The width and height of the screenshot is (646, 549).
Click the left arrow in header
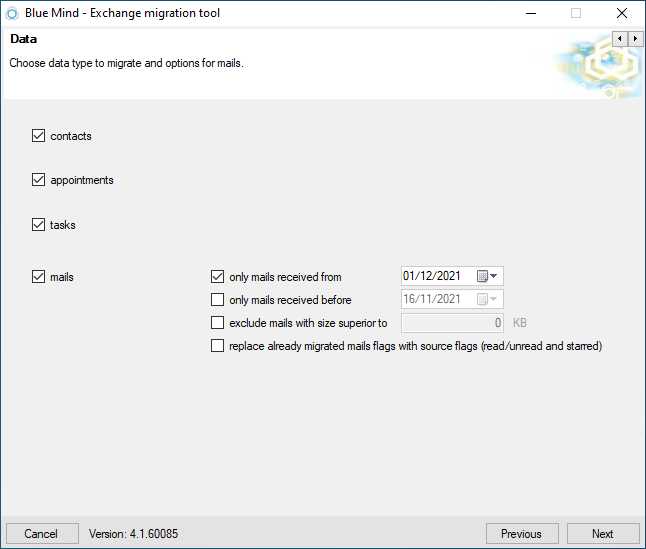click(x=620, y=39)
